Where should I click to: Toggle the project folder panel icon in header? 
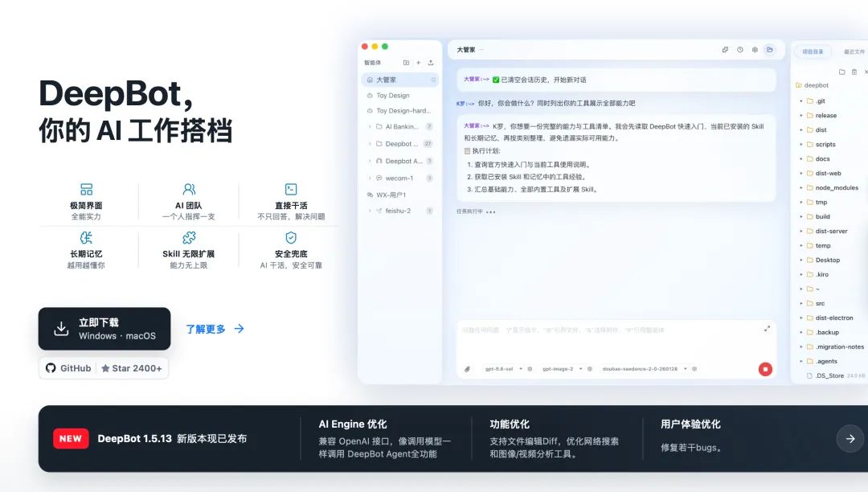pos(769,50)
